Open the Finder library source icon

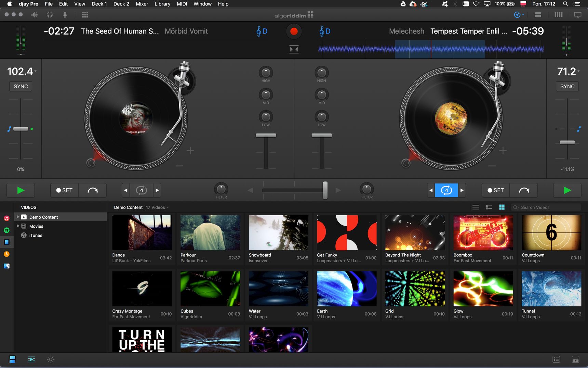click(x=6, y=266)
